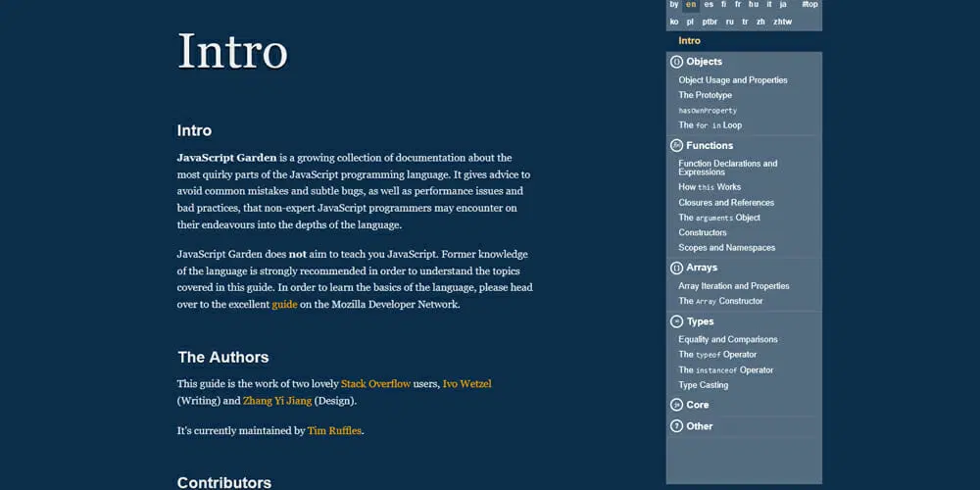Visit Ivo Wetzel's author link
The height and width of the screenshot is (490, 980).
[466, 383]
